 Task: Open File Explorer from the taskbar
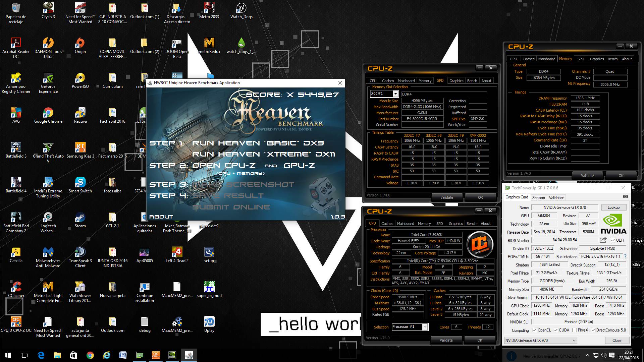(x=57, y=355)
